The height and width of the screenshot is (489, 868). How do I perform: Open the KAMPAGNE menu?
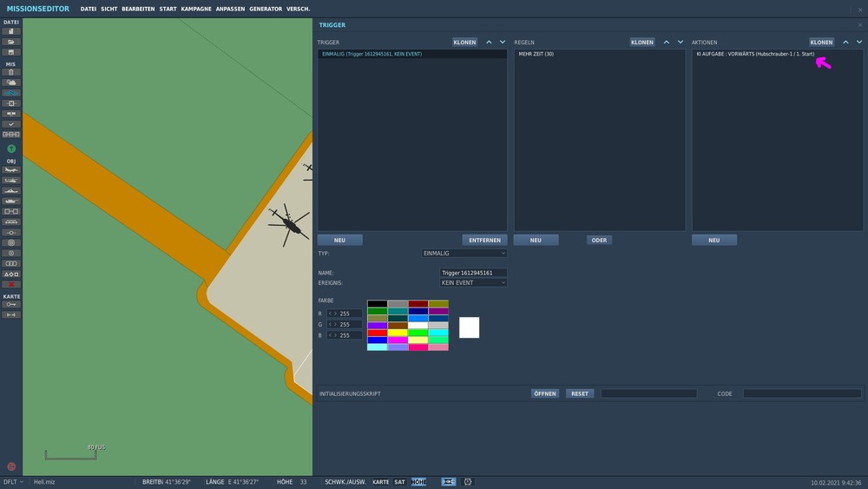pyautogui.click(x=195, y=9)
